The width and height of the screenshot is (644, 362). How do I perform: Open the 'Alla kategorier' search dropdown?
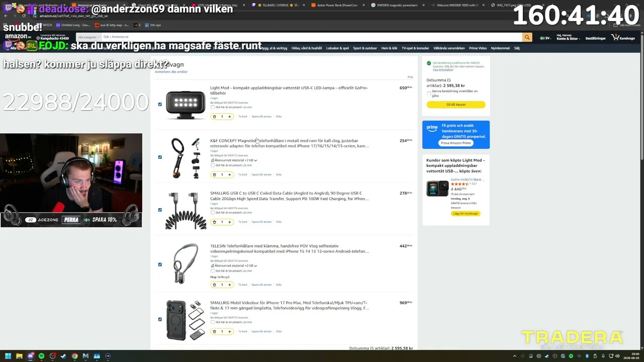click(x=89, y=37)
